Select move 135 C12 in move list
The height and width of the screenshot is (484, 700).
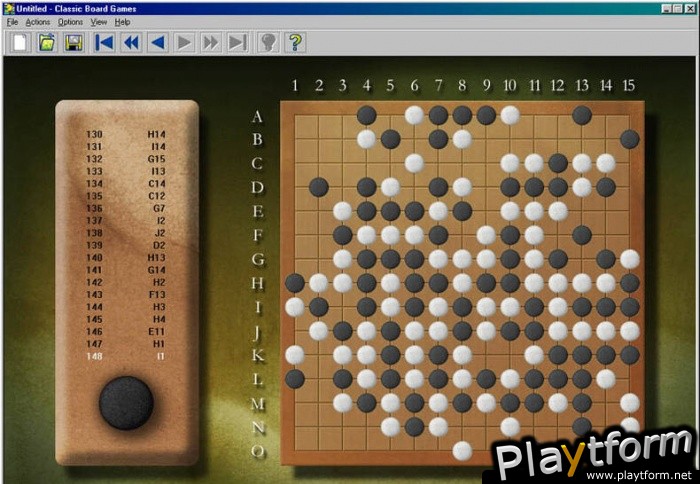tap(126, 196)
